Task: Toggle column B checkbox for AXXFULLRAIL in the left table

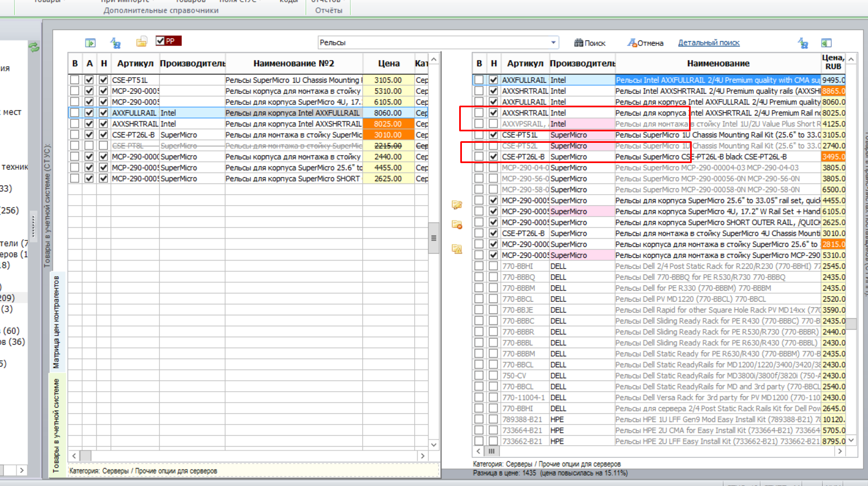Action: point(75,113)
